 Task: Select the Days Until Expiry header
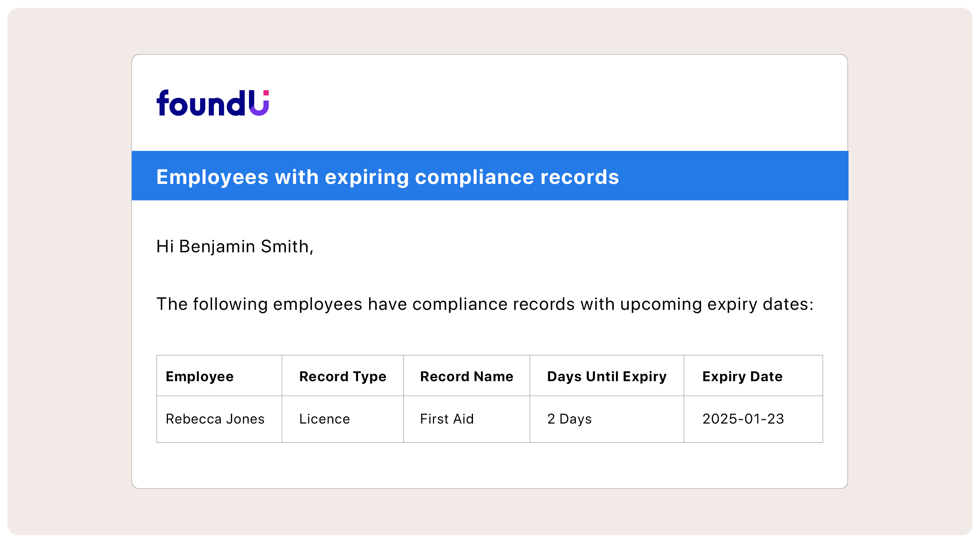pyautogui.click(x=607, y=376)
